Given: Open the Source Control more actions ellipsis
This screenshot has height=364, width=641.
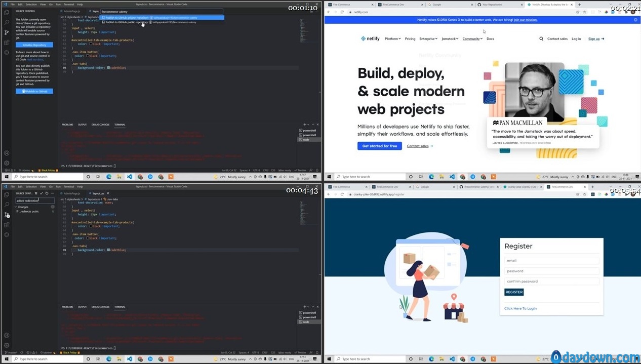Looking at the screenshot, I should [52, 193].
